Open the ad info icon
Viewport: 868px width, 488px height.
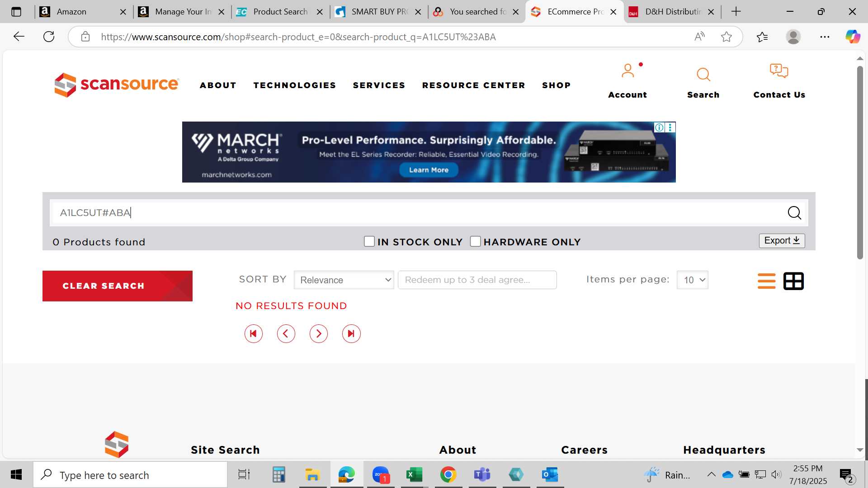click(x=659, y=127)
